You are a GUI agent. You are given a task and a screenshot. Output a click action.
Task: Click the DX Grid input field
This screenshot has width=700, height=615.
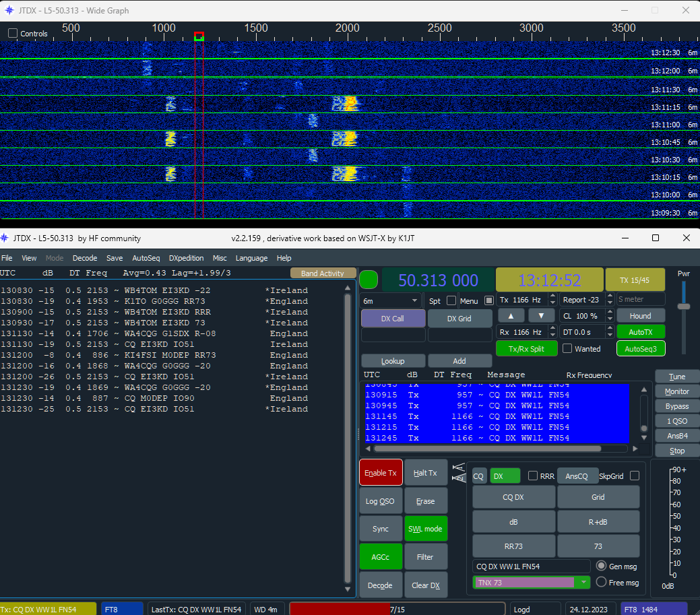[x=460, y=335]
